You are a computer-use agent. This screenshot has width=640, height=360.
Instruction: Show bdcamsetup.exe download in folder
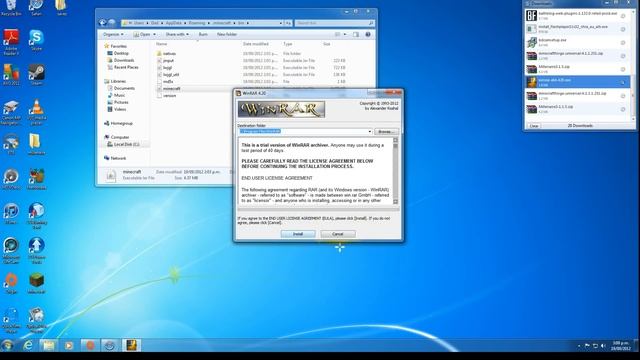[623, 43]
